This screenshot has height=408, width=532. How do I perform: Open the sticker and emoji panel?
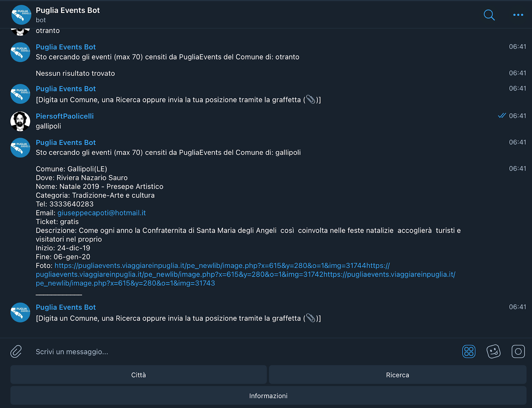[493, 351]
